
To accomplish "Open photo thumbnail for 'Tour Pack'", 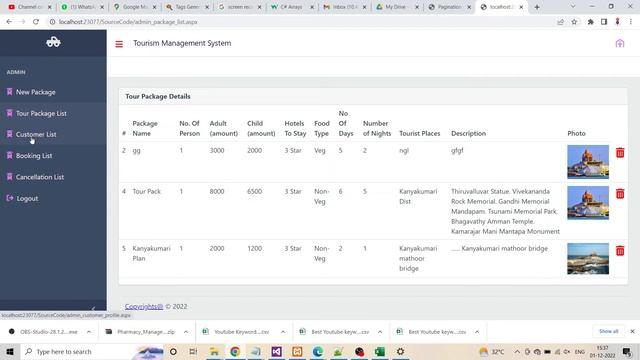I will click(588, 203).
